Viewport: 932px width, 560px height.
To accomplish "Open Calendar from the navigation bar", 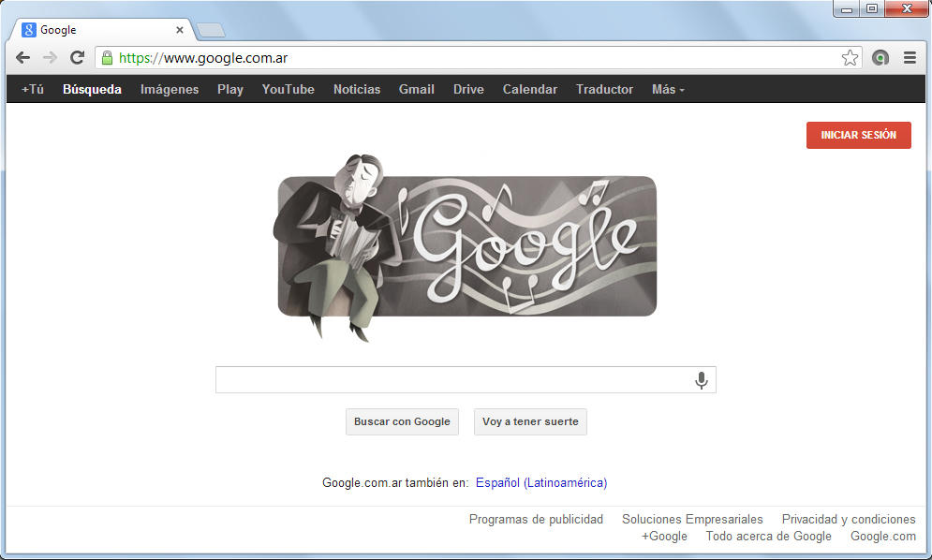I will click(530, 89).
